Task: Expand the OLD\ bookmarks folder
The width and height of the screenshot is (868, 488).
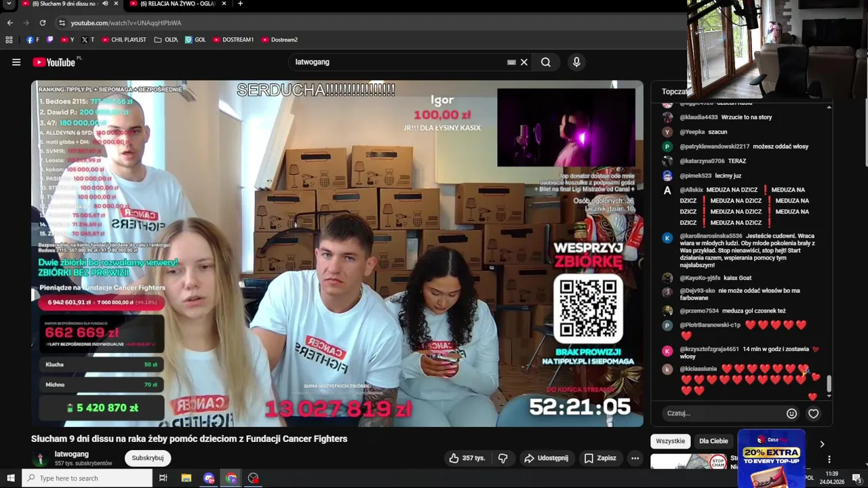Action: tap(166, 40)
